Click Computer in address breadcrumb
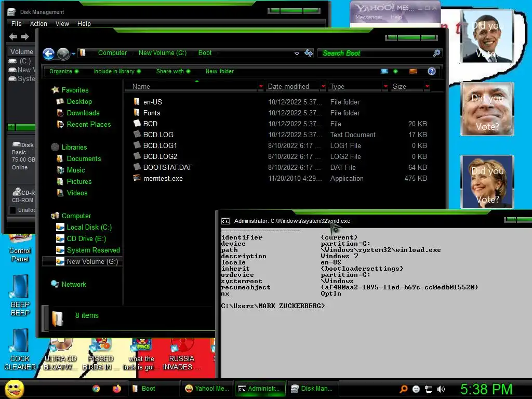 (x=112, y=53)
